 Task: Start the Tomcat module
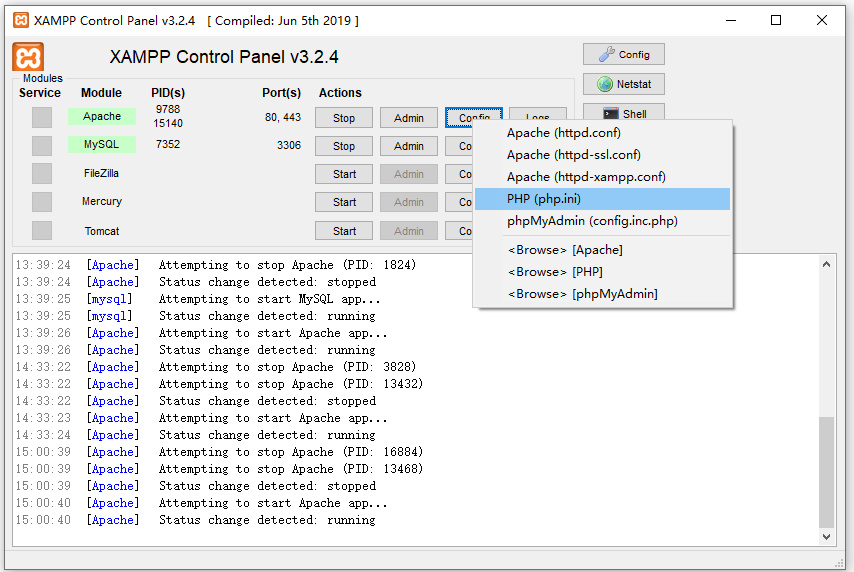point(344,231)
